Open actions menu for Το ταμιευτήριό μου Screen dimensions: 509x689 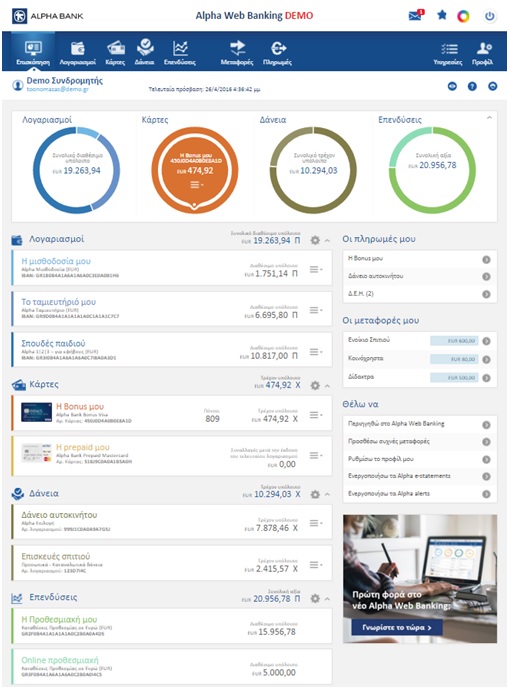tap(316, 310)
